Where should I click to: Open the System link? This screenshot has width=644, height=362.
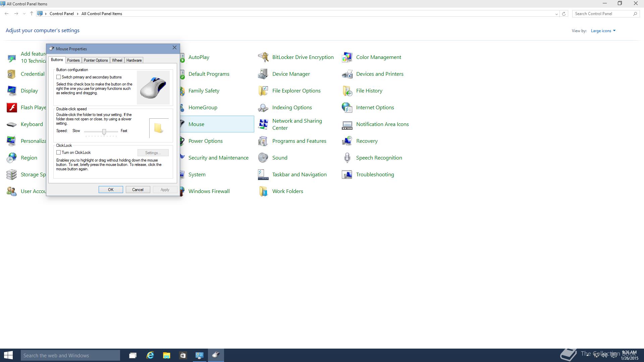click(197, 175)
